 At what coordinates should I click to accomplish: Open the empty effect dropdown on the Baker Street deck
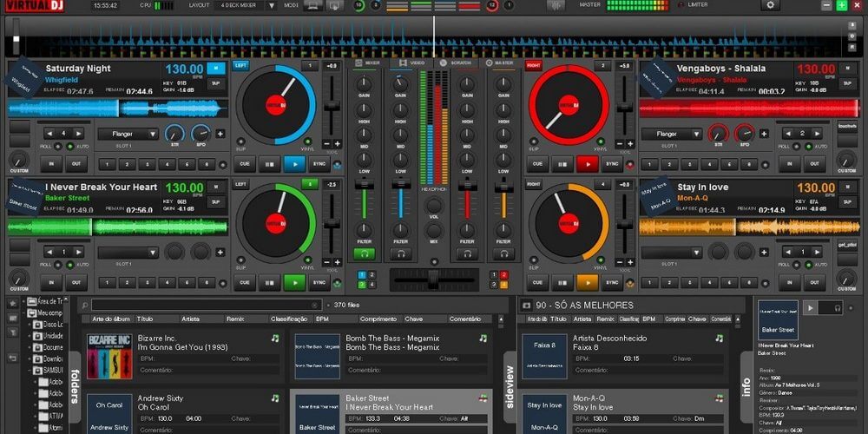(x=128, y=253)
